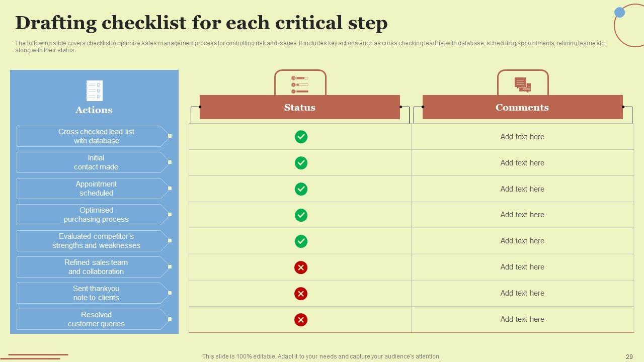Click green checkmark for Appointment scheduled
The image size is (644, 362).
pos(301,189)
